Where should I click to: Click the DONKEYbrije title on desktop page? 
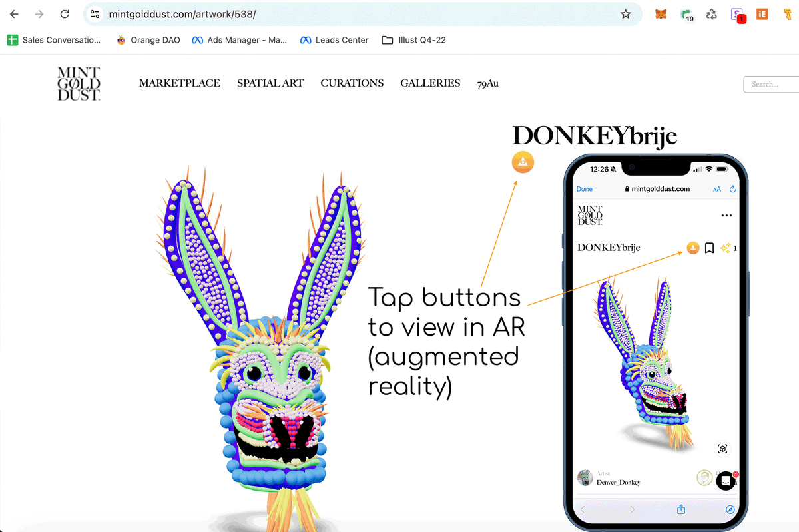595,136
